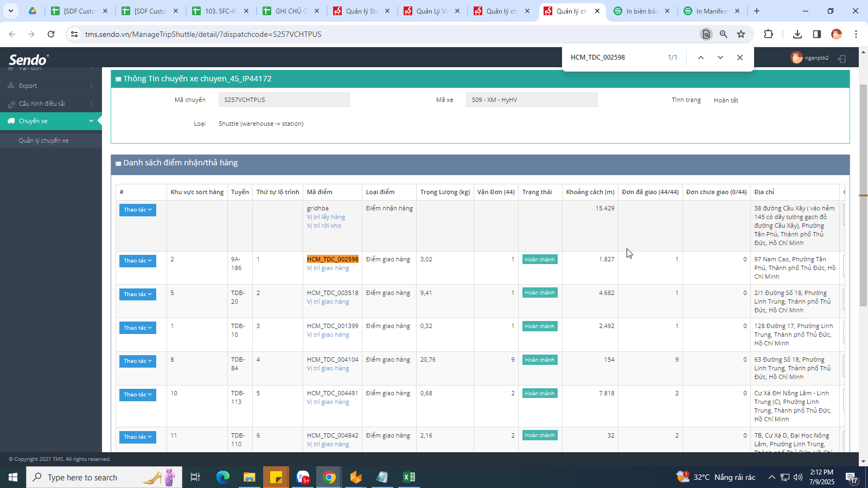Viewport: 868px width, 488px height.
Task: Go back with browser back arrow
Action: [12, 34]
